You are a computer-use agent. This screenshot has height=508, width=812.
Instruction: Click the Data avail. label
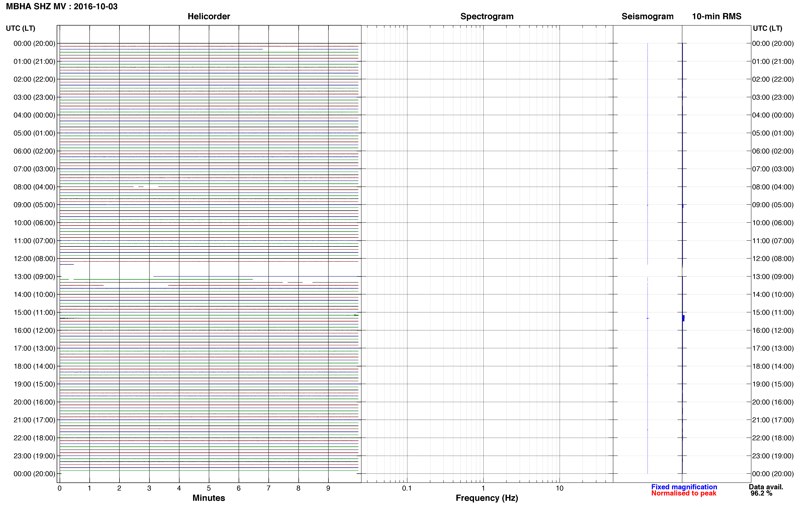766,487
